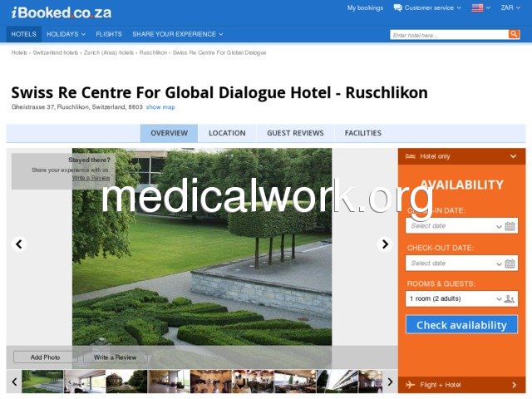532x399 pixels.
Task: Open the Hotels nav item
Action: coord(23,34)
